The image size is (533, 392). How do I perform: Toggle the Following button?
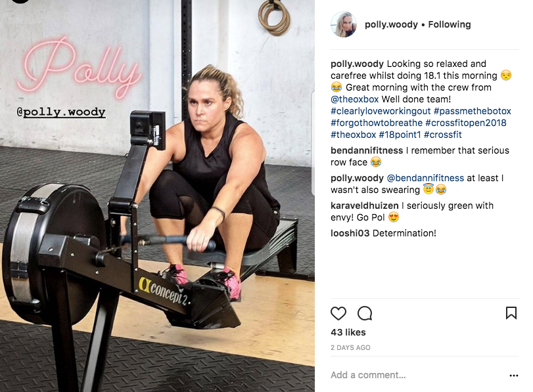(x=450, y=24)
